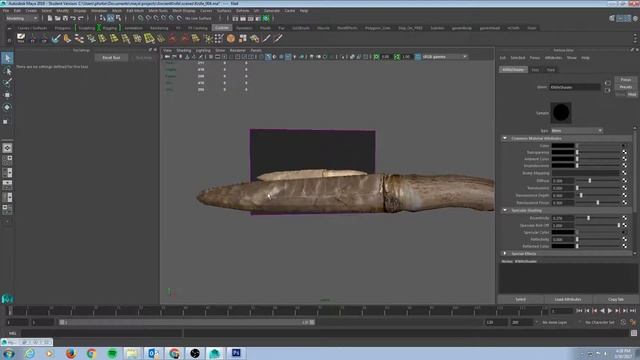The width and height of the screenshot is (640, 360).
Task: Select the KnifeShader attribute tab
Action: tap(513, 70)
